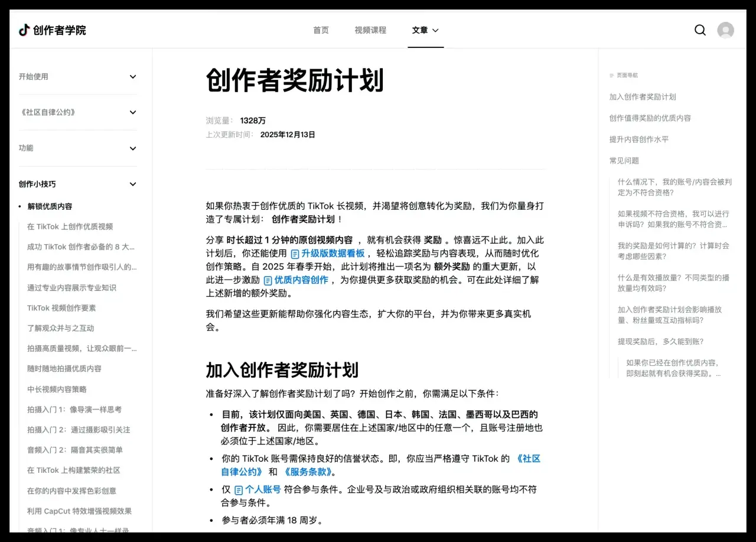This screenshot has width=756, height=542.
Task: Collapse the 创作小技巧 sidebar section
Action: click(x=133, y=184)
